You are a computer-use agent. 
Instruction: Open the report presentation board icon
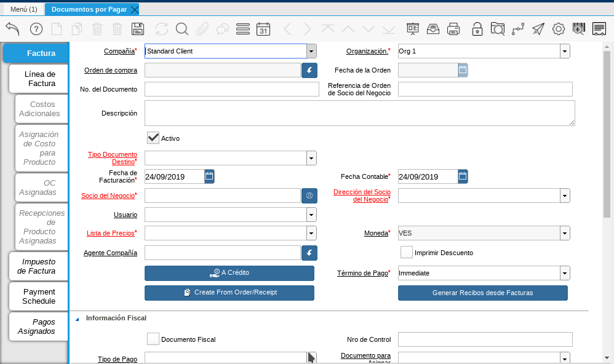413,29
